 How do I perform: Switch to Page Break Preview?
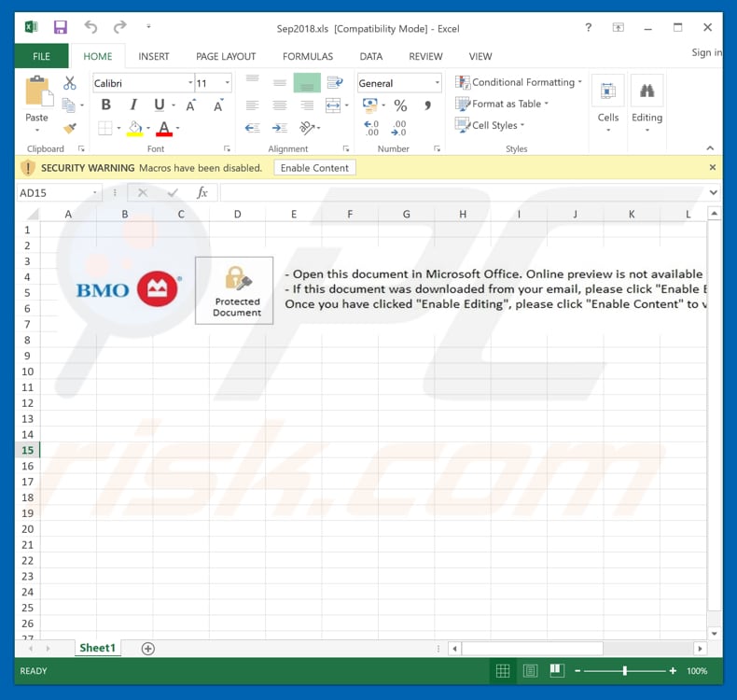point(557,671)
